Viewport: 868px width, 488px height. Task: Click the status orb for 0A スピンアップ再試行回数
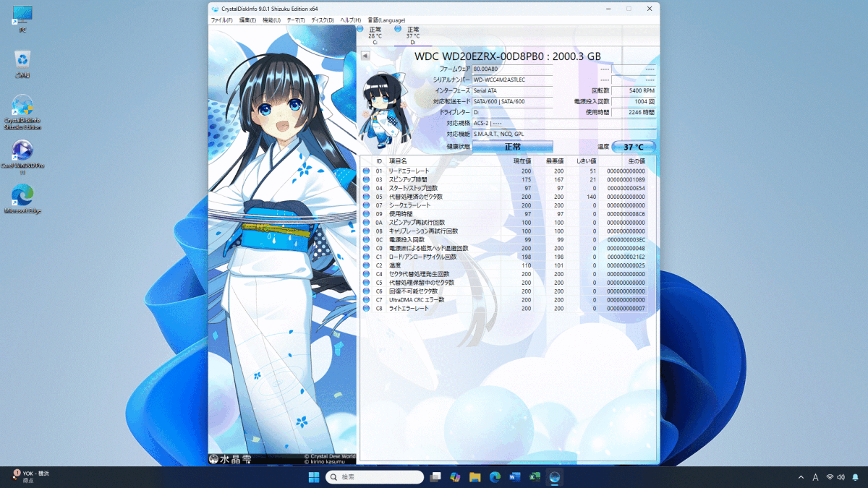[366, 223]
